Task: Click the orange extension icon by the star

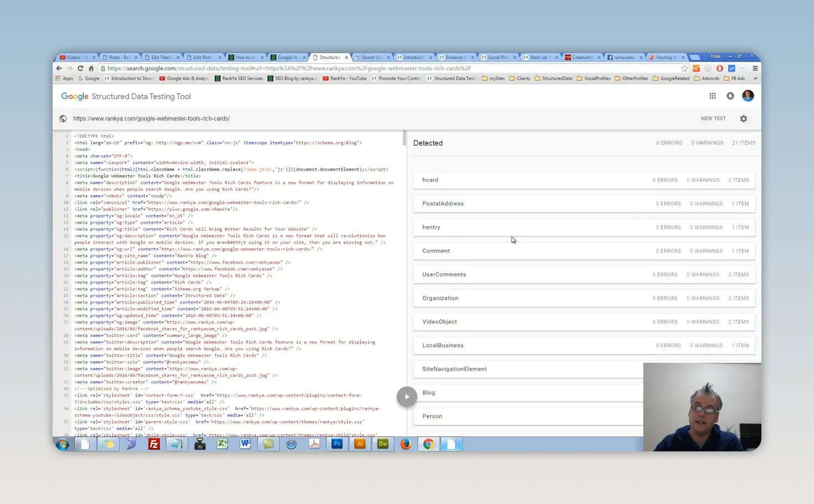Action: [696, 68]
